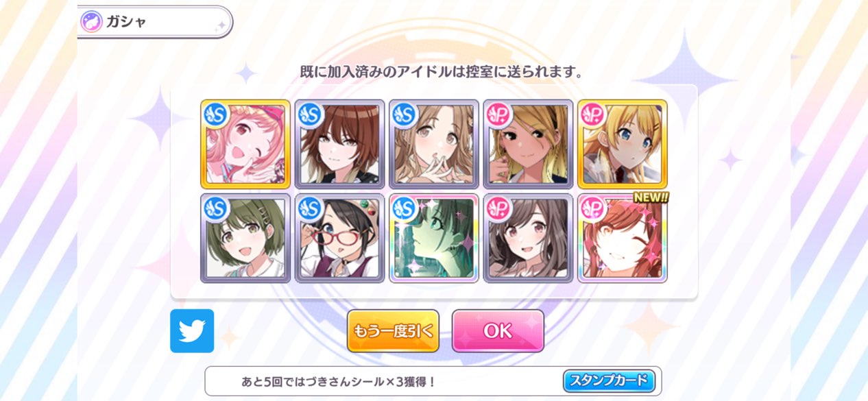This screenshot has width=868, height=401.
Task: Select the long light-brown hair idol card
Action: click(434, 144)
